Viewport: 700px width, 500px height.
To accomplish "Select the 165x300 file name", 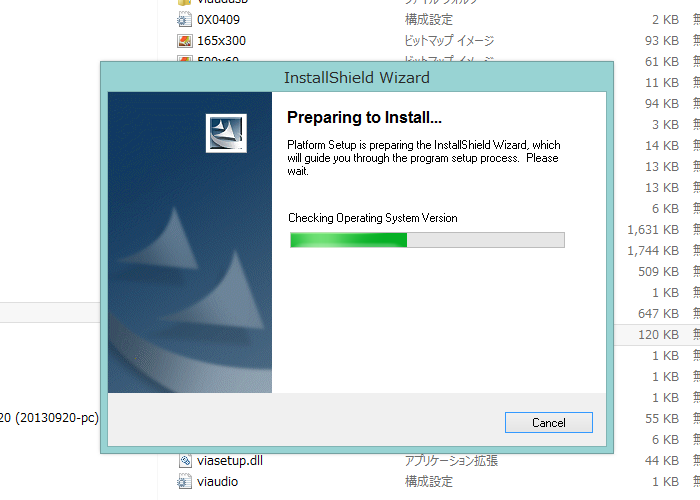I will pyautogui.click(x=221, y=41).
